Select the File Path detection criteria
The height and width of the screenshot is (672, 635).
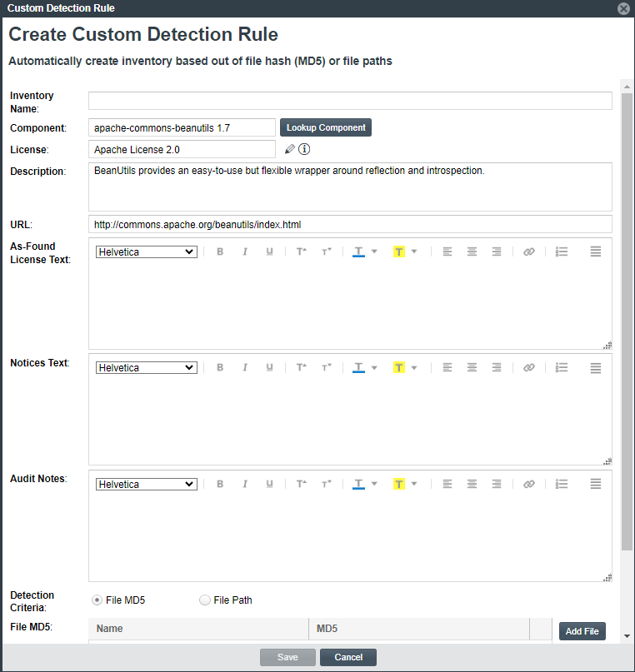[205, 600]
